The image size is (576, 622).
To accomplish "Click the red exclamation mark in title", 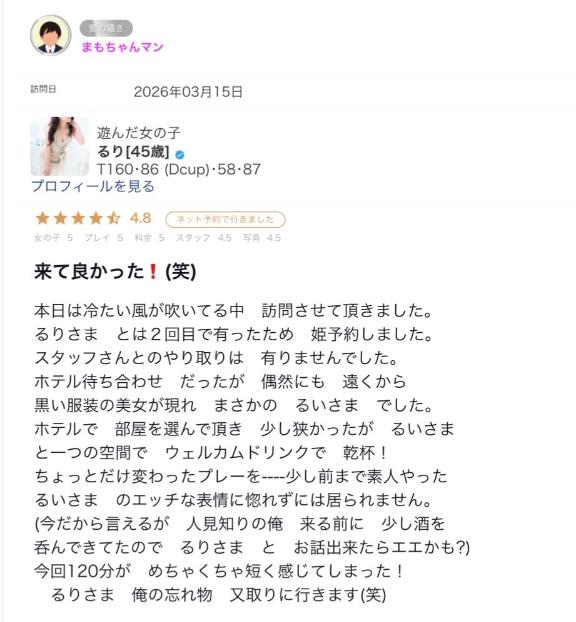I will (x=153, y=272).
